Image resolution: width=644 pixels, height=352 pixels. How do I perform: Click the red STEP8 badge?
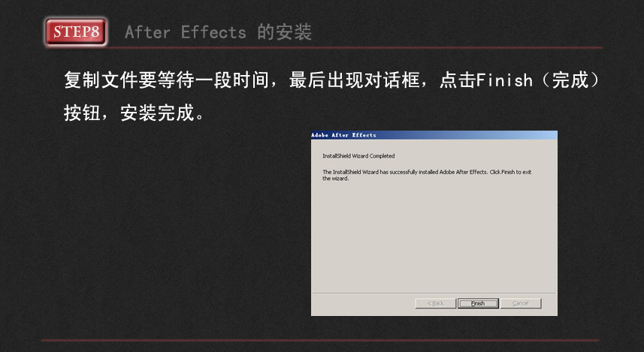76,32
